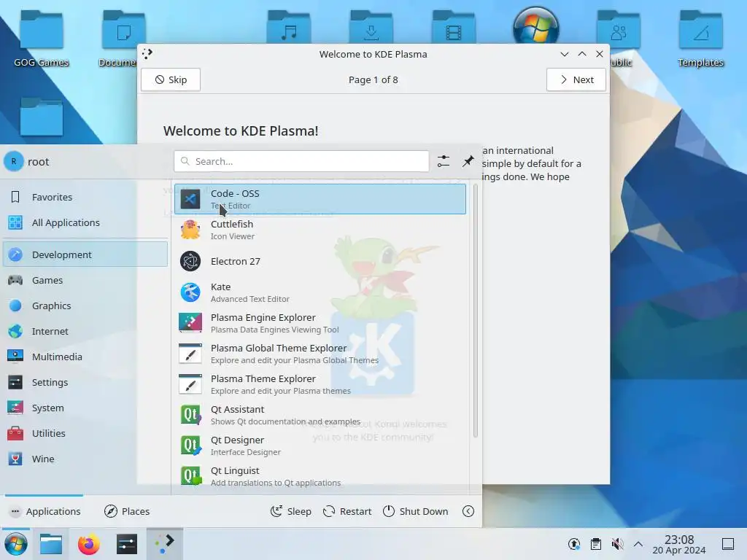Image resolution: width=747 pixels, height=560 pixels.
Task: Switch to the Applications tab
Action: point(44,511)
